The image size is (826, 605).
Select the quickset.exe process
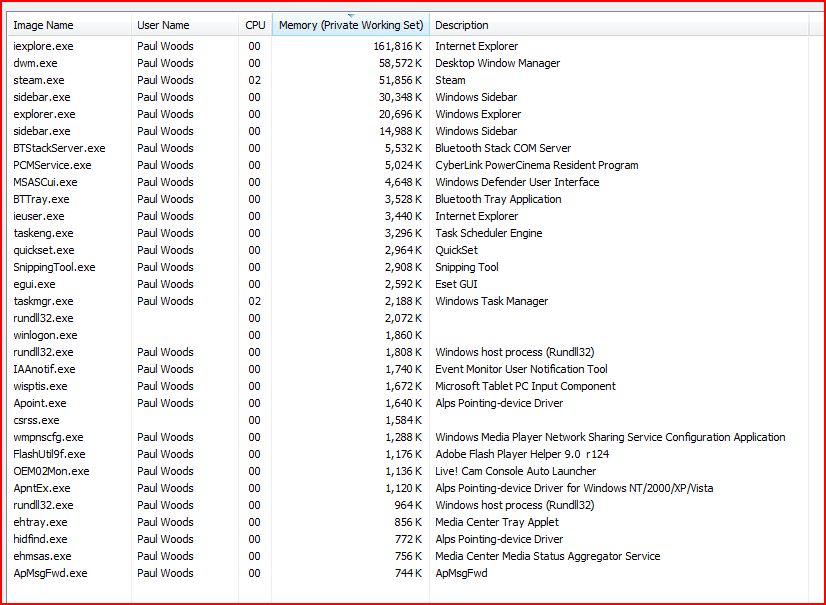pyautogui.click(x=44, y=250)
